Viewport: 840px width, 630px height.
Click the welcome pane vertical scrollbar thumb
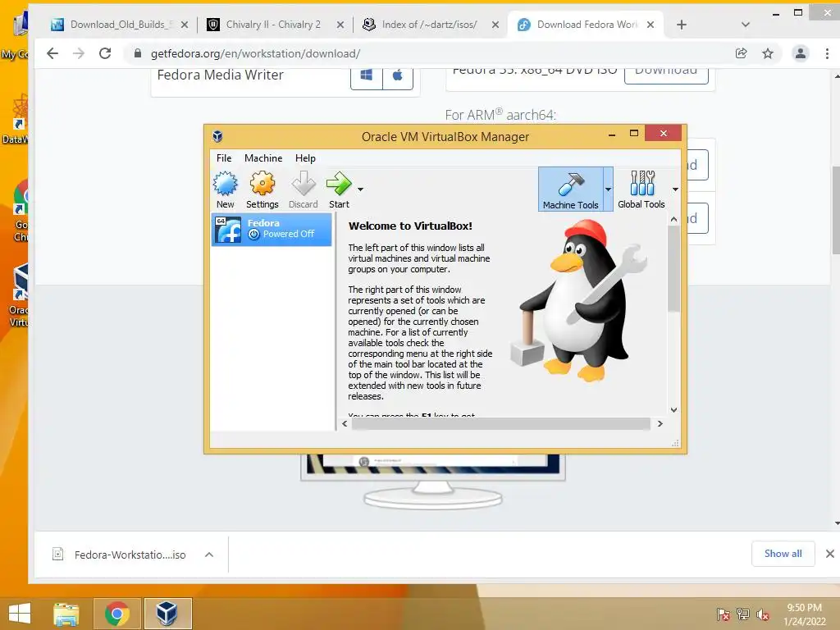click(674, 268)
